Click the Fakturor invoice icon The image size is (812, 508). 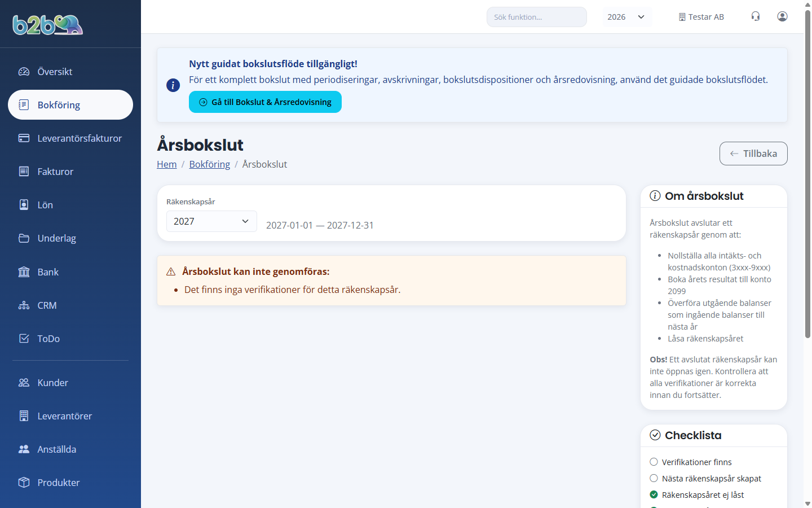[x=24, y=172]
